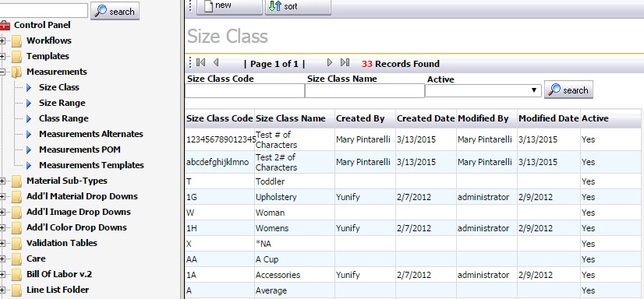Click the Material Sub-Types folder icon

click(17, 181)
